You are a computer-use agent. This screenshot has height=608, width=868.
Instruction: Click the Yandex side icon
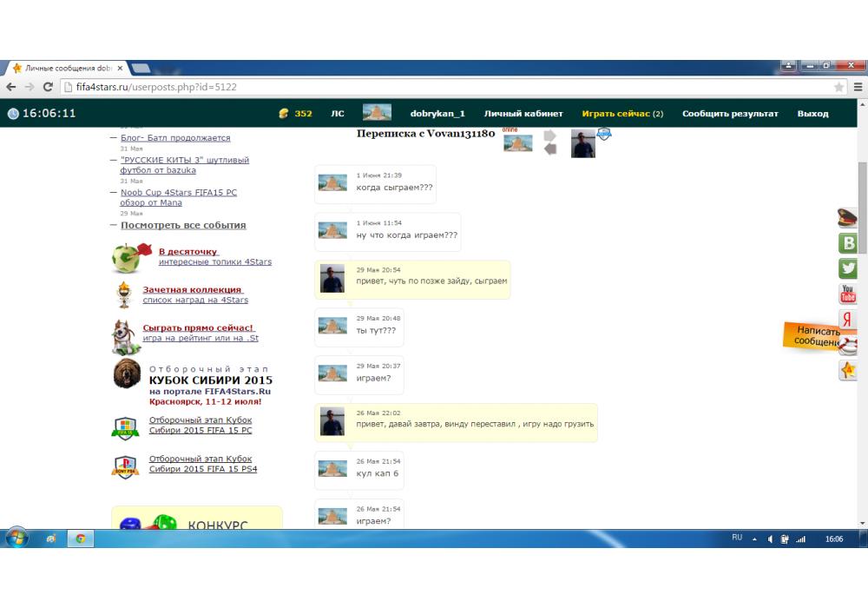pos(846,320)
